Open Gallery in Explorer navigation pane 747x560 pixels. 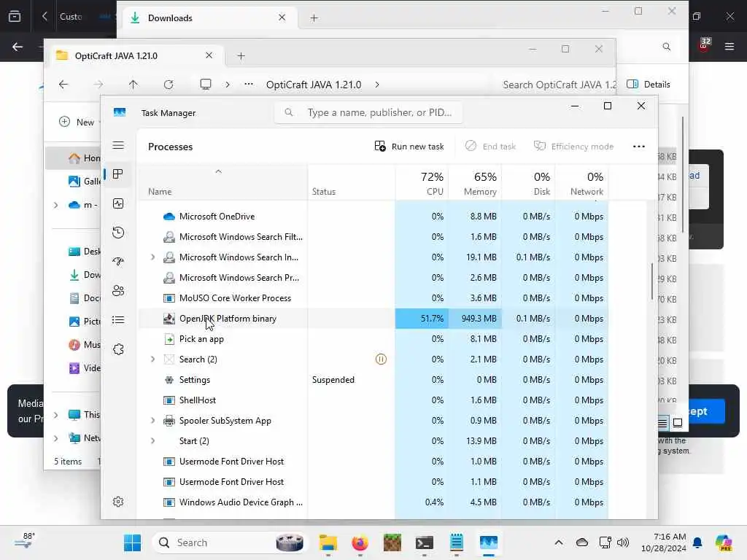click(84, 181)
